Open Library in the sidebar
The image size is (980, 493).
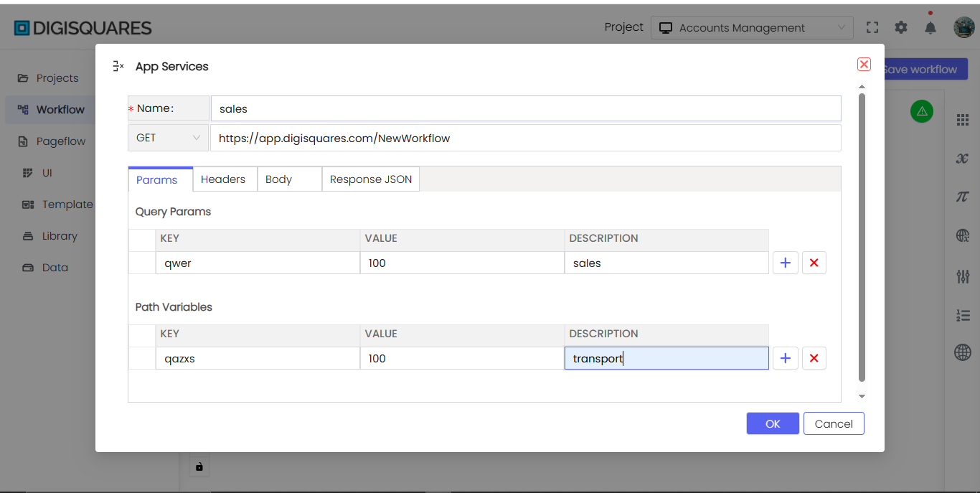coord(50,236)
